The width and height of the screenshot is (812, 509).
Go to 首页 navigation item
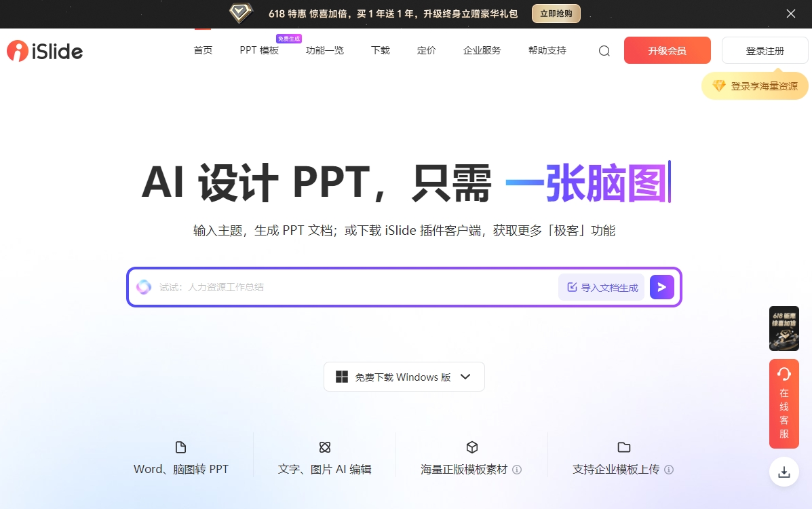tap(203, 50)
